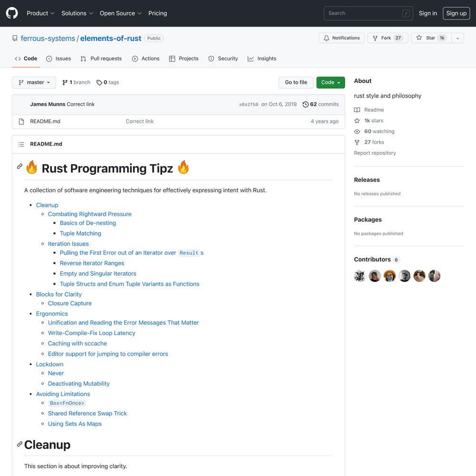This screenshot has width=476, height=476.
Task: Jump to Closure Capture section
Action: [x=70, y=303]
